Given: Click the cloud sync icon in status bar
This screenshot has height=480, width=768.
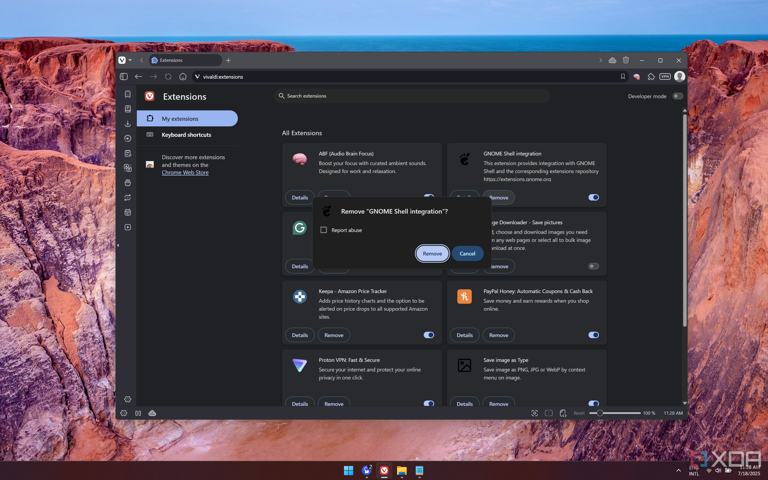Looking at the screenshot, I should 152,413.
